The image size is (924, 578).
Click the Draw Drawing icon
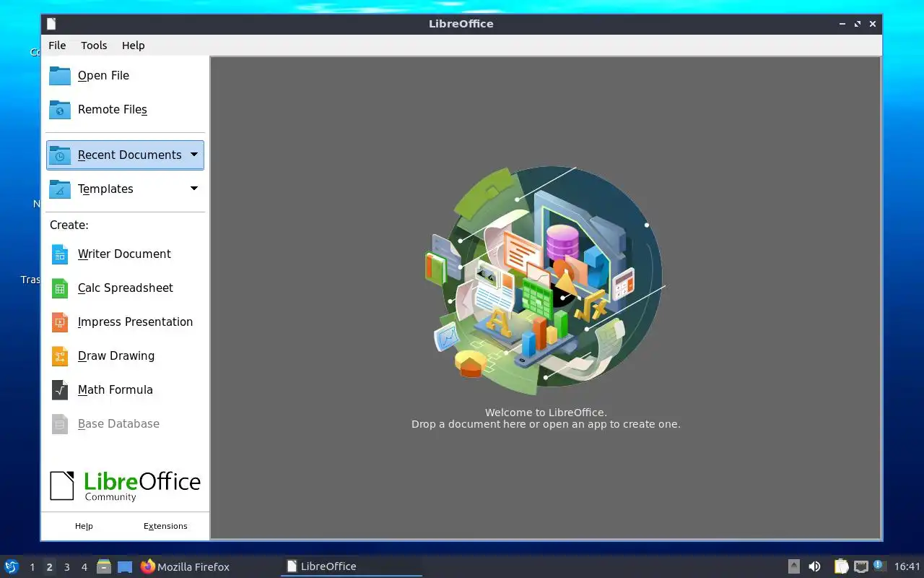pos(60,356)
